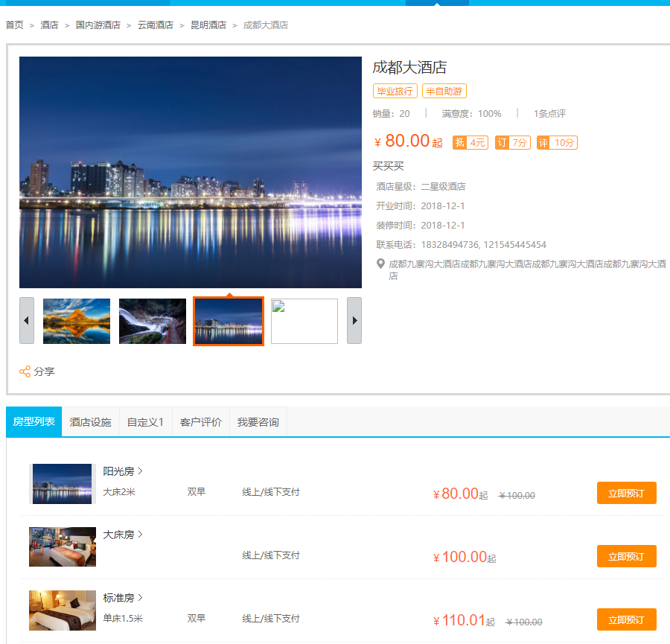This screenshot has width=670, height=644.
Task: Click the 毕业旅行 tag
Action: click(395, 92)
